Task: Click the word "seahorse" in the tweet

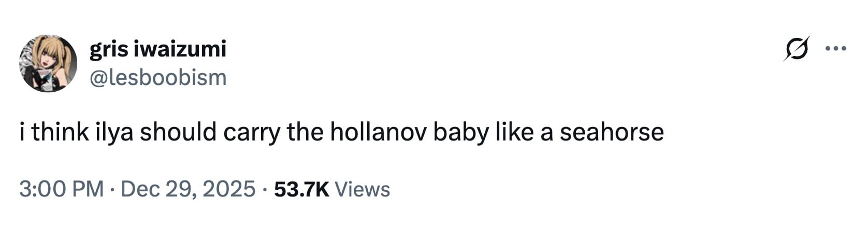Action: click(x=611, y=132)
